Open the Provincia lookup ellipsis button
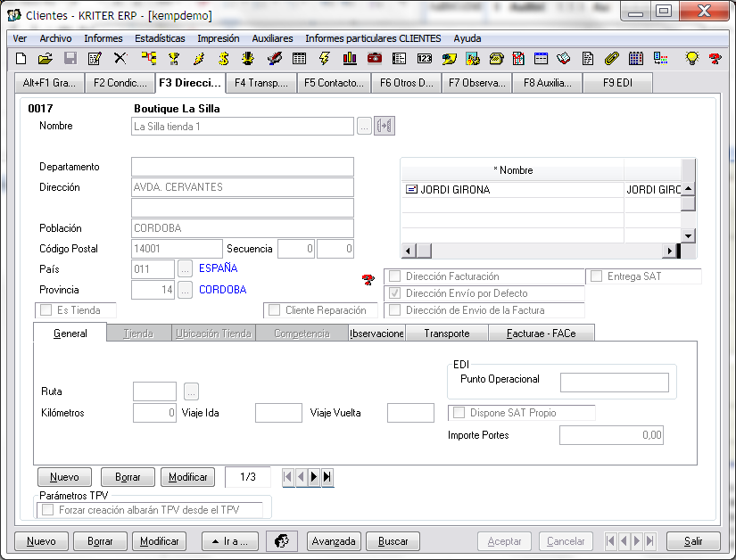 click(x=186, y=290)
